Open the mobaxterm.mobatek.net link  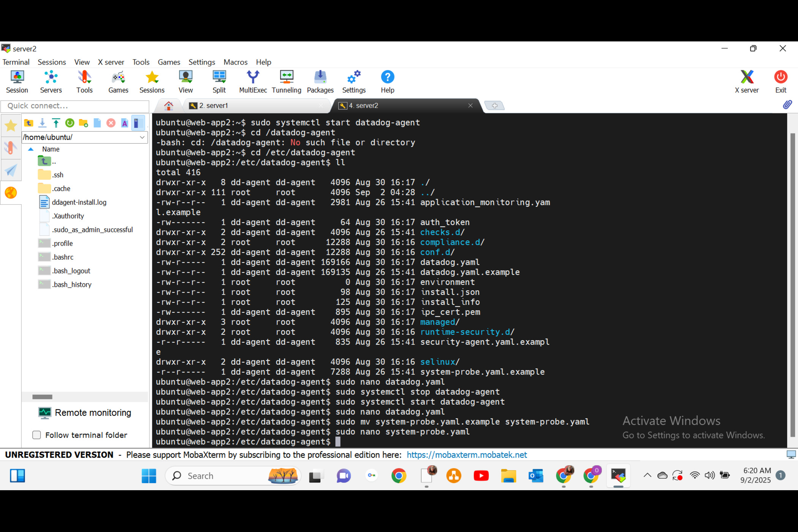coord(467,455)
